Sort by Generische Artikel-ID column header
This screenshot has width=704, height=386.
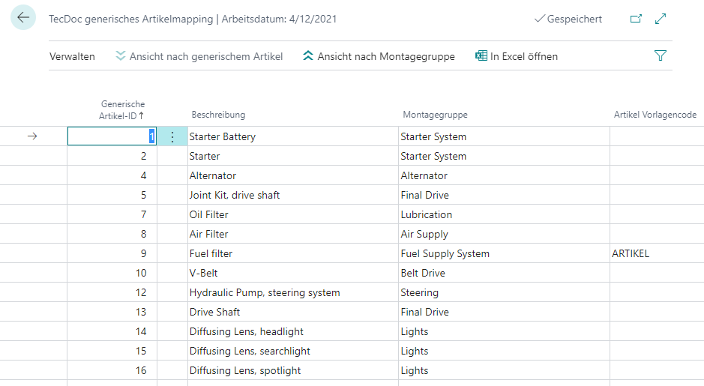point(122,110)
